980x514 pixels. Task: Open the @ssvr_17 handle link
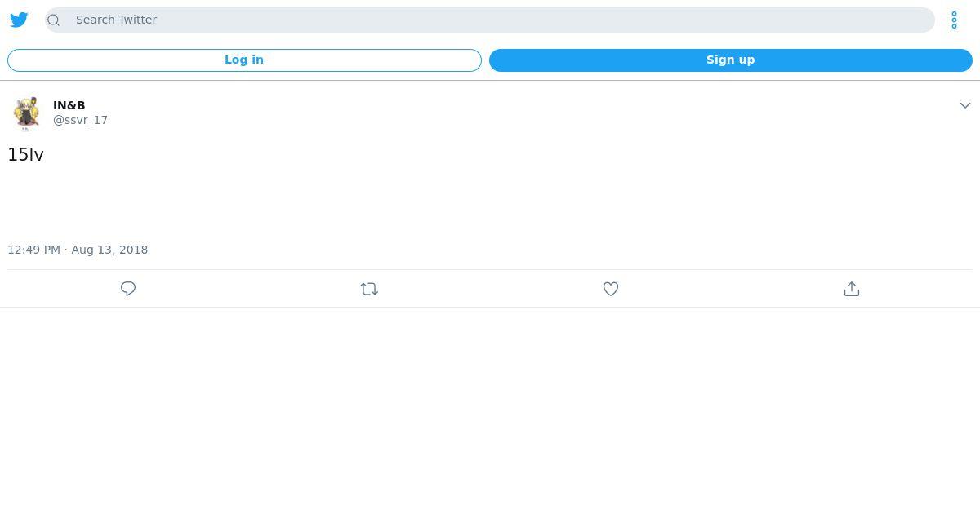[x=80, y=120]
